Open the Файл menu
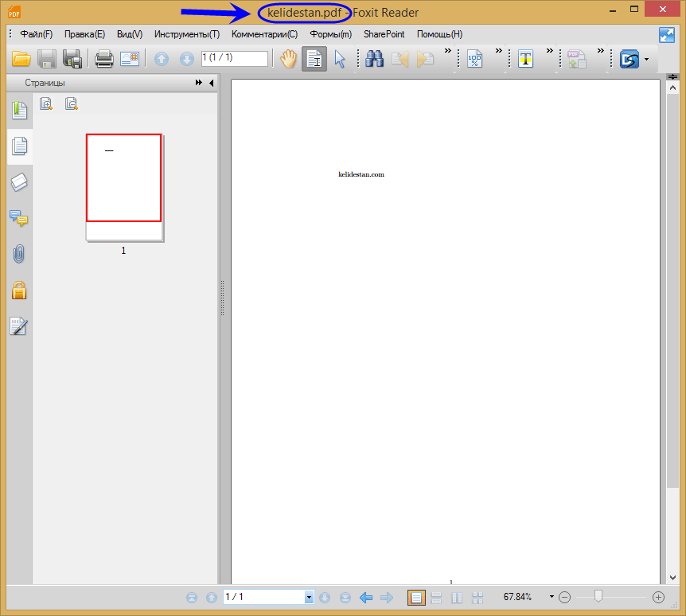This screenshot has height=616, width=686. [36, 34]
